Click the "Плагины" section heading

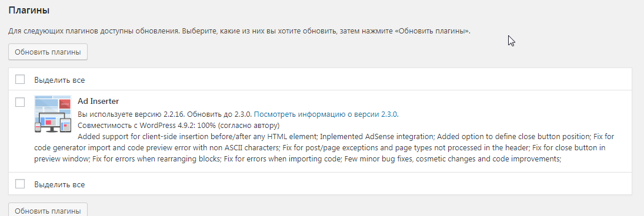[29, 11]
